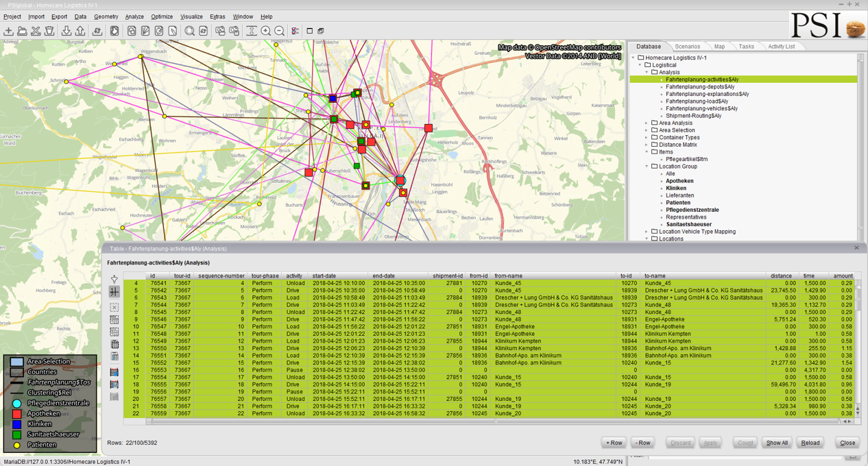Click the Reload button

point(810,443)
